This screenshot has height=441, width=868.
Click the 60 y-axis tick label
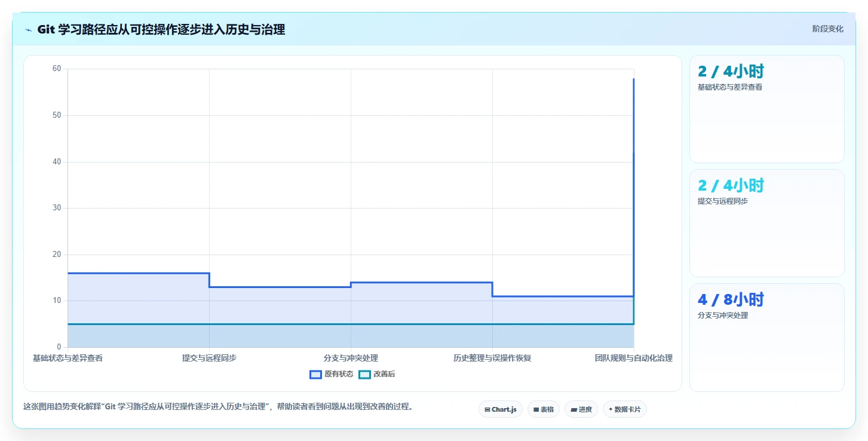click(57, 69)
